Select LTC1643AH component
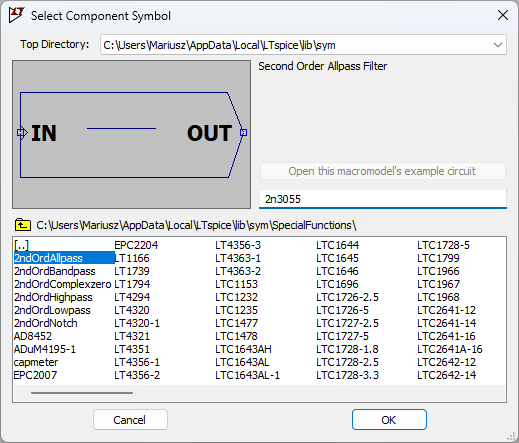519x443 pixels. pyautogui.click(x=243, y=349)
